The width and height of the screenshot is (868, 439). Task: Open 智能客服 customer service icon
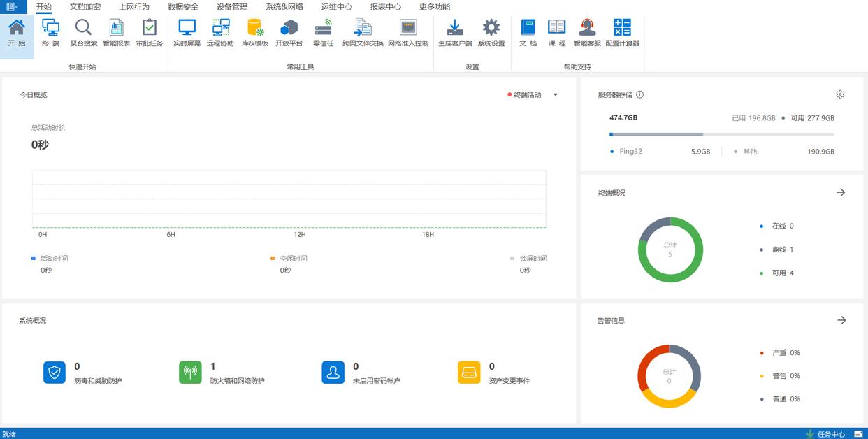(x=587, y=33)
